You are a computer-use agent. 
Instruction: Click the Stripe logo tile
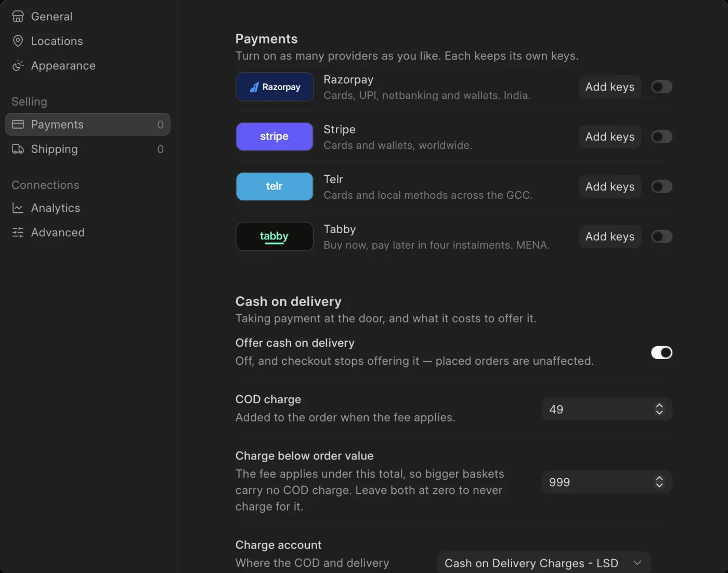[275, 136]
